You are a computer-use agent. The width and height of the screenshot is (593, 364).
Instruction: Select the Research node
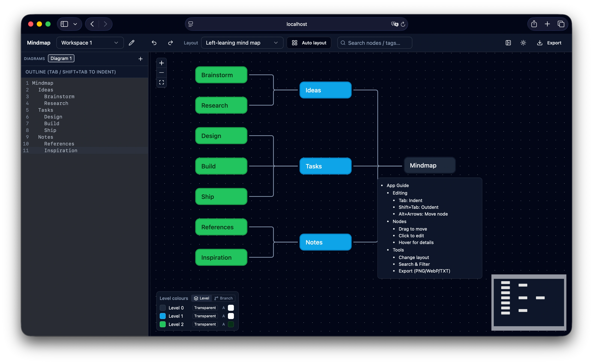[221, 105]
